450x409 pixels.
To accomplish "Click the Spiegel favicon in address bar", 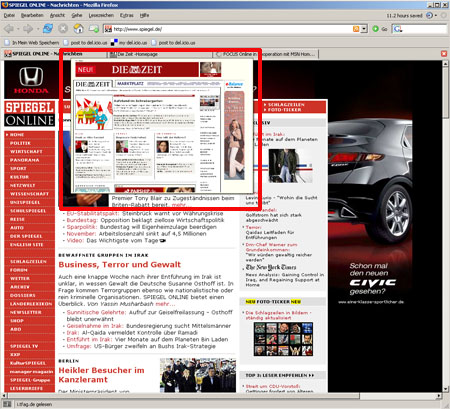I will (108, 29).
